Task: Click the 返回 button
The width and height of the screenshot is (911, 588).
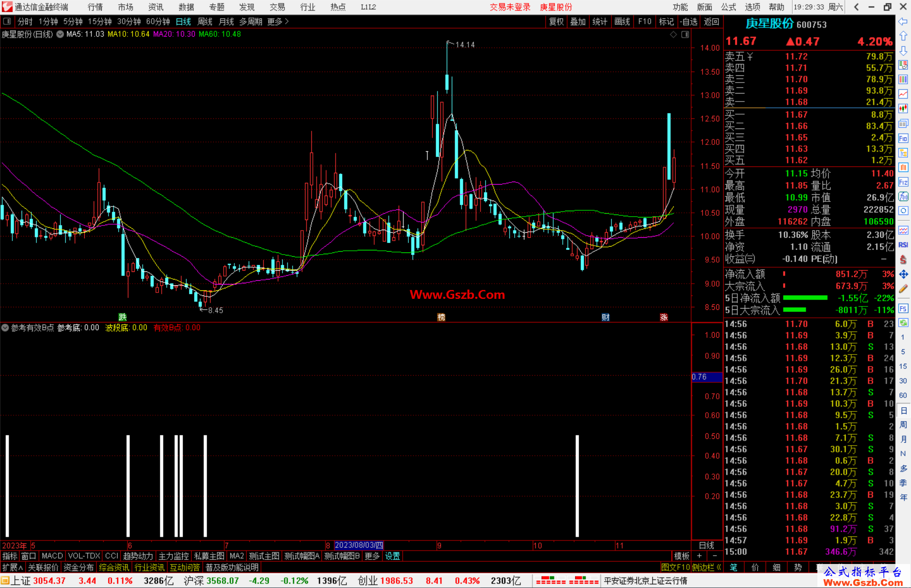Action: click(712, 21)
